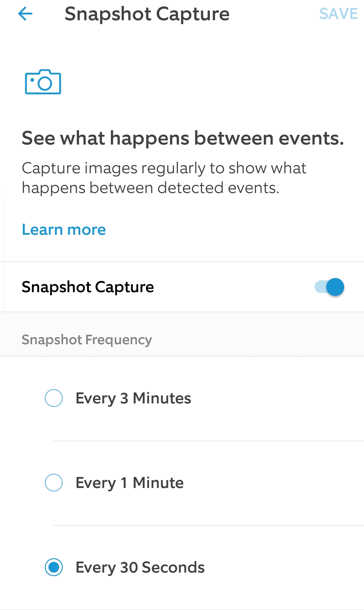
Task: Select the Snapshot Capture row label
Action: pyautogui.click(x=88, y=287)
